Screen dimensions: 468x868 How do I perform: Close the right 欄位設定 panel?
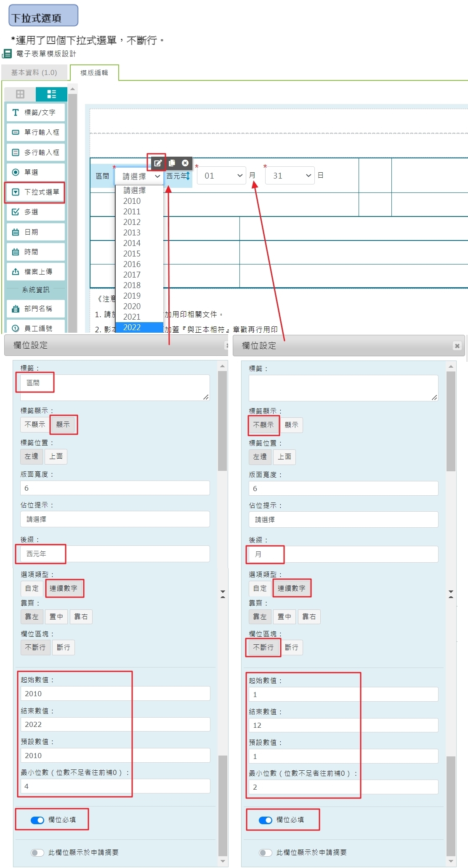pyautogui.click(x=457, y=346)
